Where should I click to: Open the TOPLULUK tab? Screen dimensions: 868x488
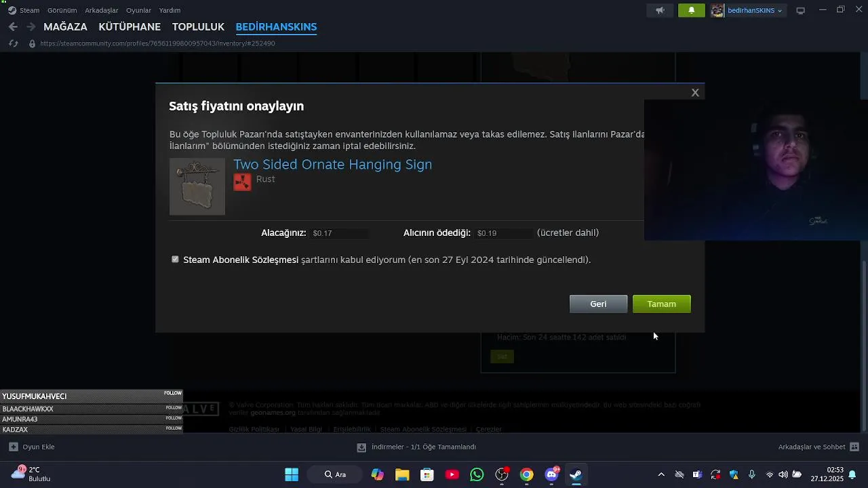pos(198,27)
